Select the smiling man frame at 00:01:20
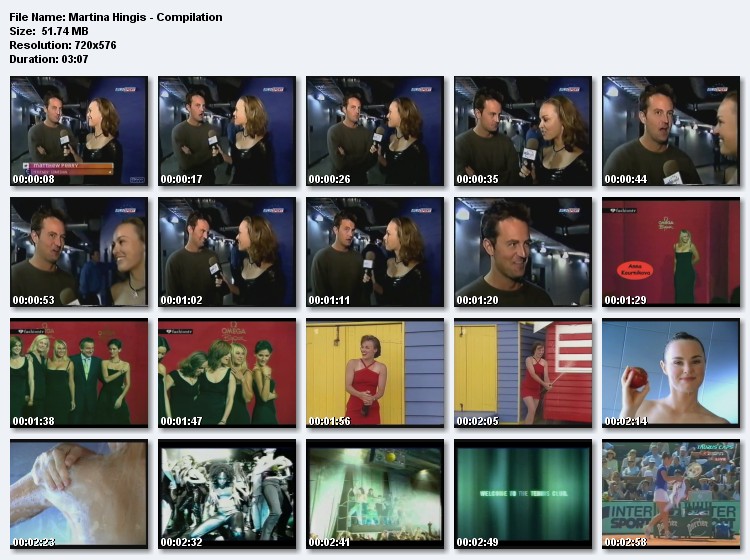 point(522,251)
